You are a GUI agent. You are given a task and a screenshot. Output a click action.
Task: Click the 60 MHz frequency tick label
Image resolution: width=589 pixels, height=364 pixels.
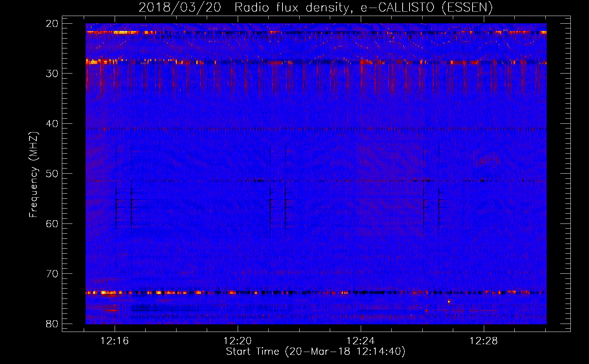click(52, 224)
